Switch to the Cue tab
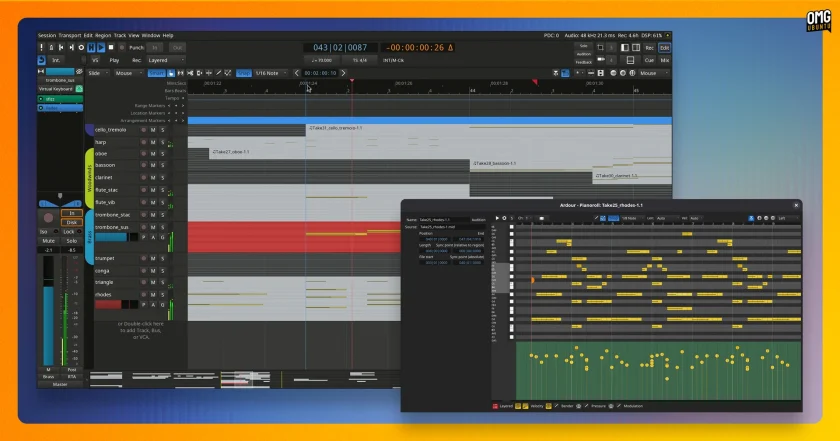 click(649, 60)
